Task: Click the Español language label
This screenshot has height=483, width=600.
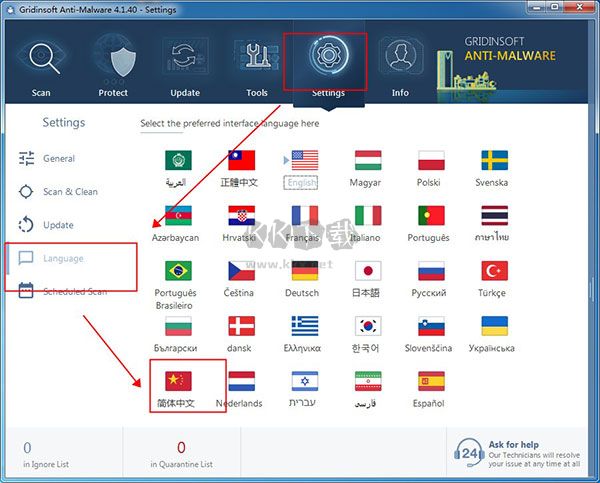Action: [x=428, y=403]
